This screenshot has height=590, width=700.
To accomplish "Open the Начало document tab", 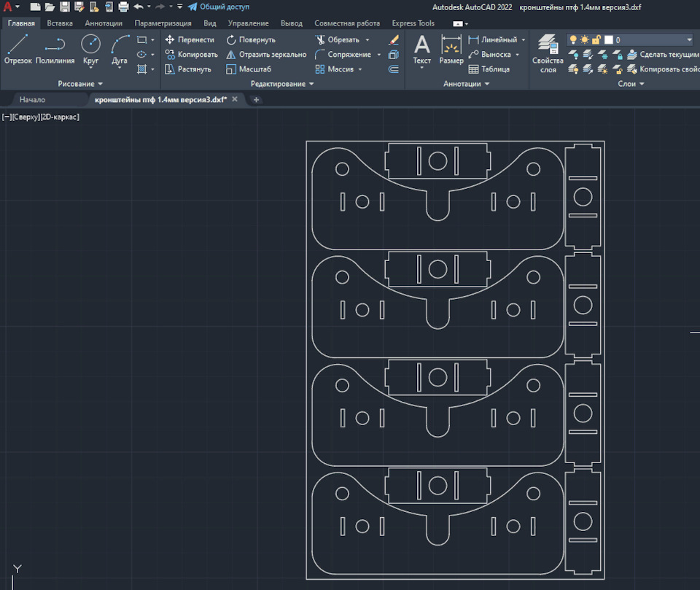I will [32, 100].
